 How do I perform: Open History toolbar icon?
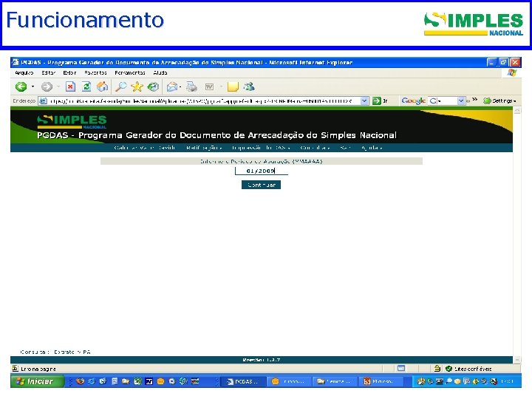pos(153,87)
